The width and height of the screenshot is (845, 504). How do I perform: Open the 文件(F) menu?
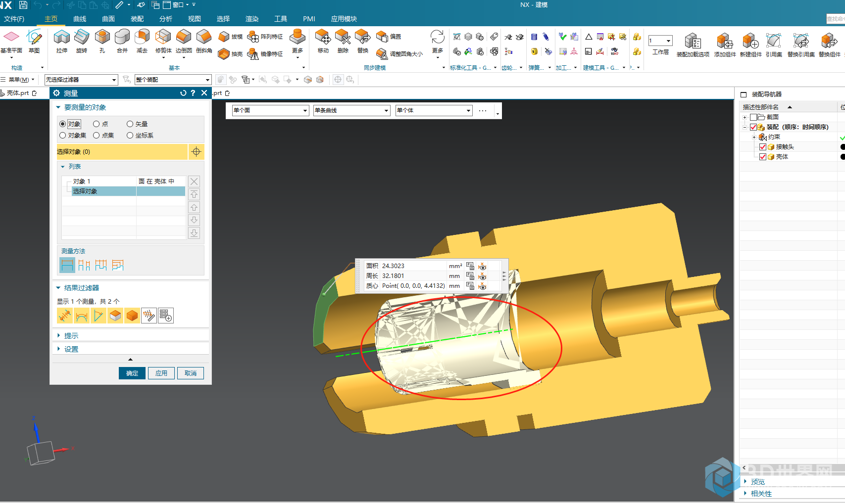click(x=14, y=19)
